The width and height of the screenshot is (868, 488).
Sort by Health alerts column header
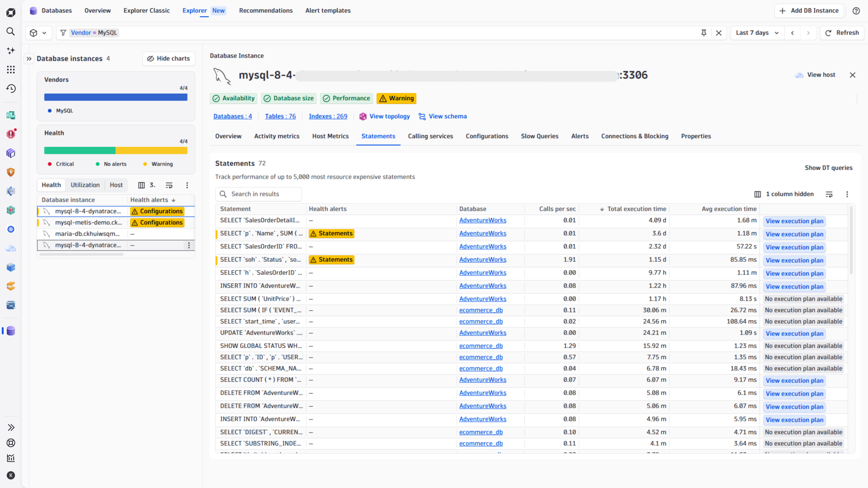tap(153, 200)
